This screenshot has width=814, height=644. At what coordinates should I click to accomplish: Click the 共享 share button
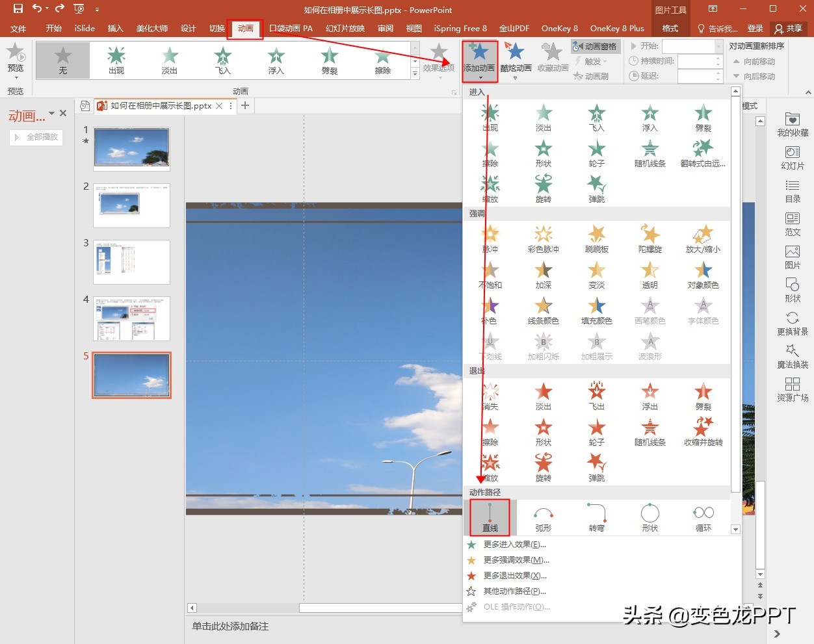[789, 29]
